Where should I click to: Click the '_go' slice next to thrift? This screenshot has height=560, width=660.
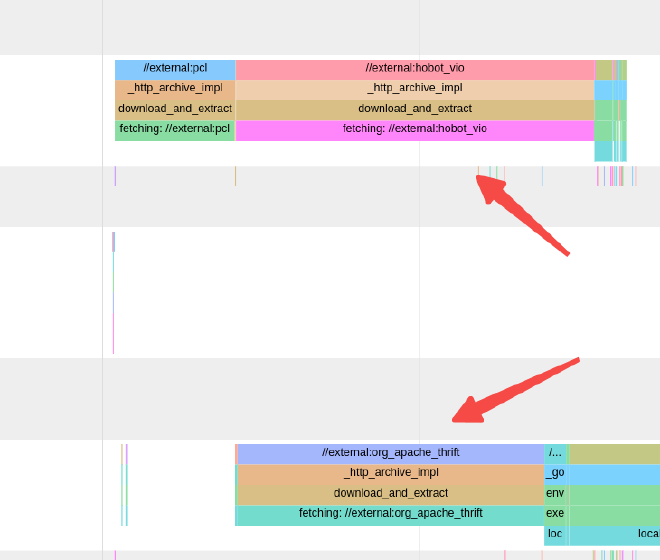[555, 474]
